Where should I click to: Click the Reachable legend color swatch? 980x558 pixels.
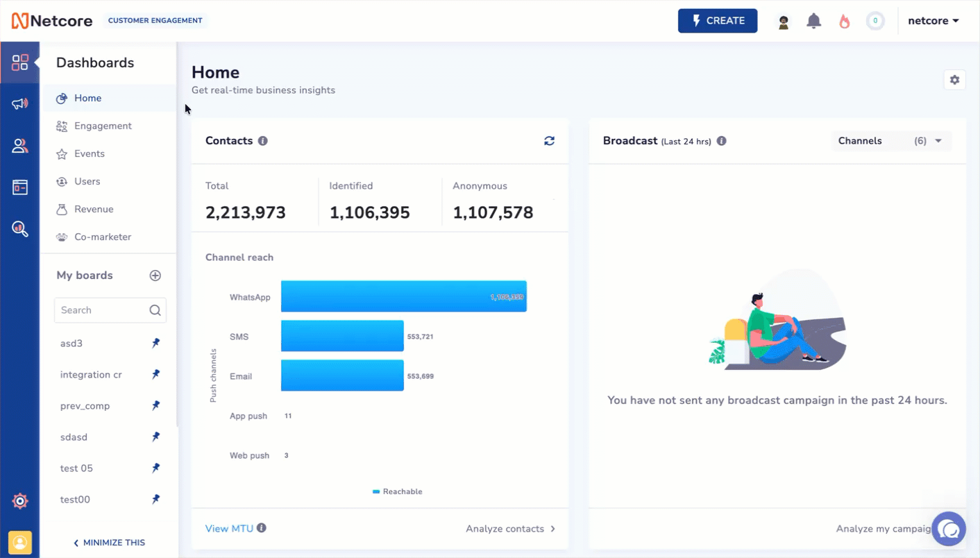coord(377,491)
